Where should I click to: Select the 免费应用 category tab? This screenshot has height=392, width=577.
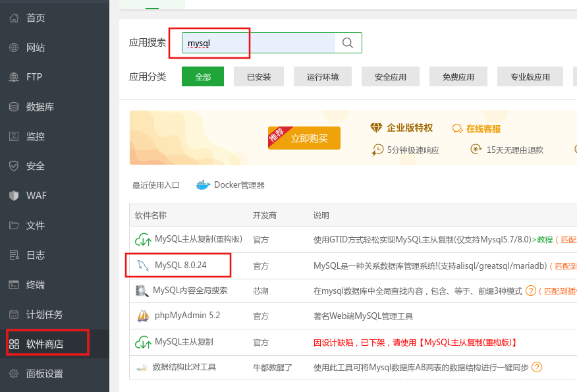(458, 76)
